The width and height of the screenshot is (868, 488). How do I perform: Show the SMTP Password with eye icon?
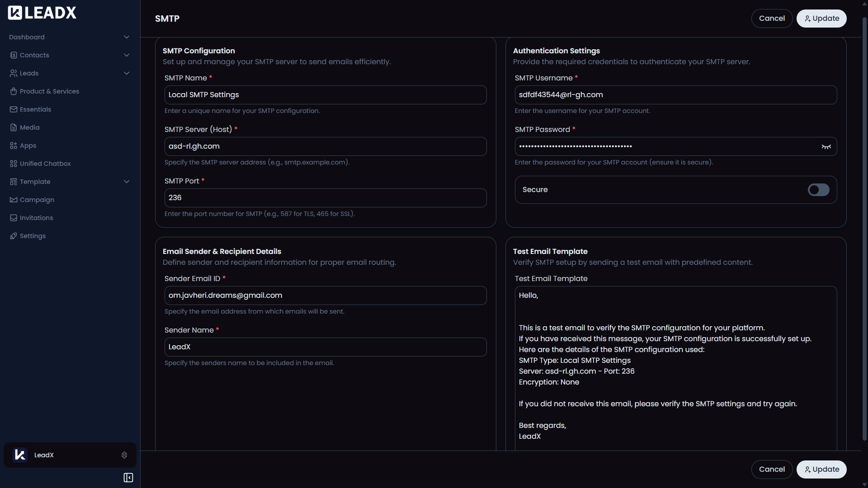pyautogui.click(x=826, y=146)
